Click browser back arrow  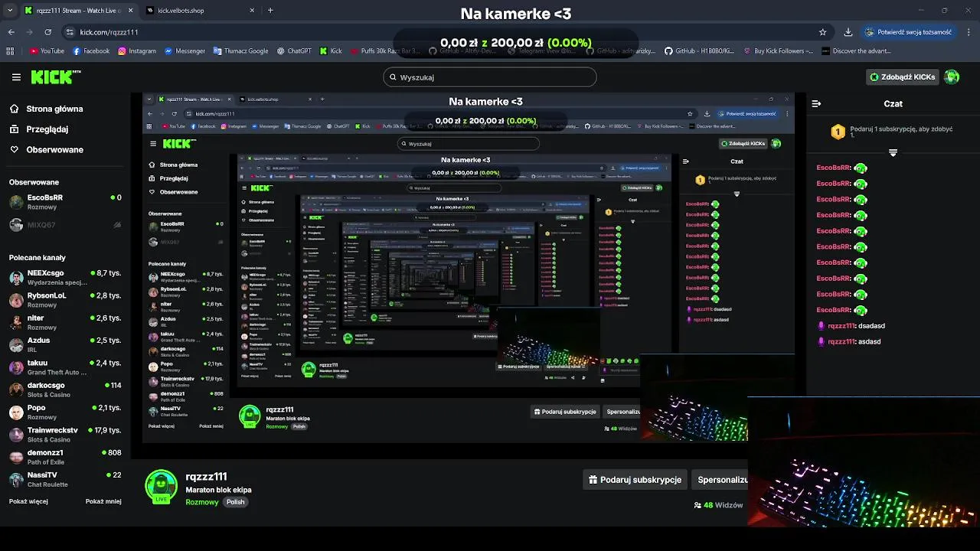(11, 32)
